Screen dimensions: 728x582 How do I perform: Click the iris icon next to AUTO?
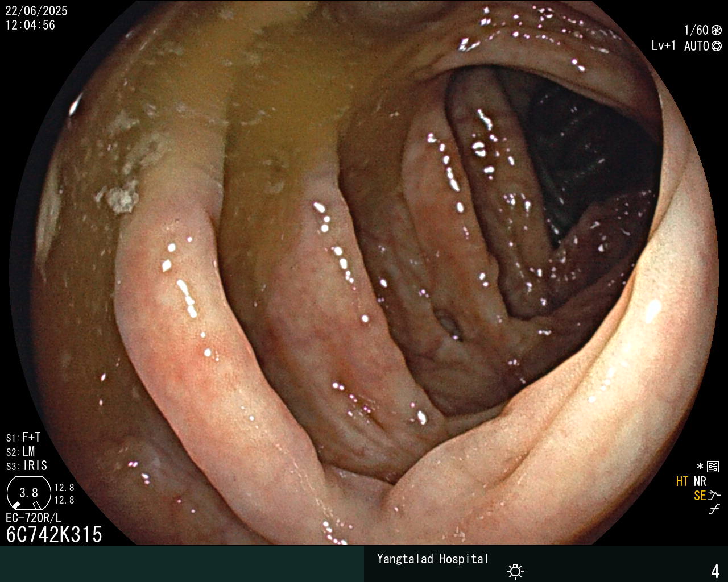[717, 46]
